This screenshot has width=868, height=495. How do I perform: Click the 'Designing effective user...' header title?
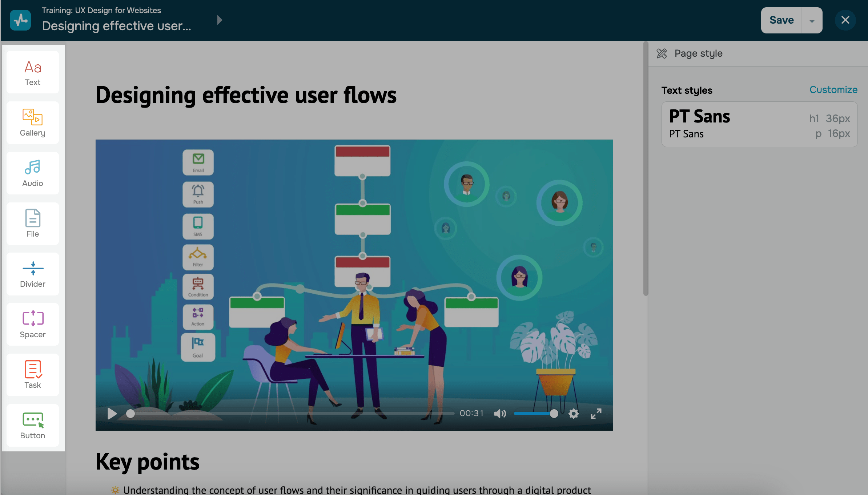tap(116, 26)
